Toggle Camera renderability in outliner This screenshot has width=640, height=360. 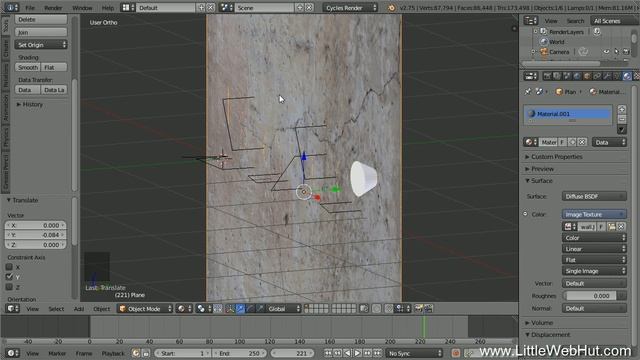click(626, 52)
